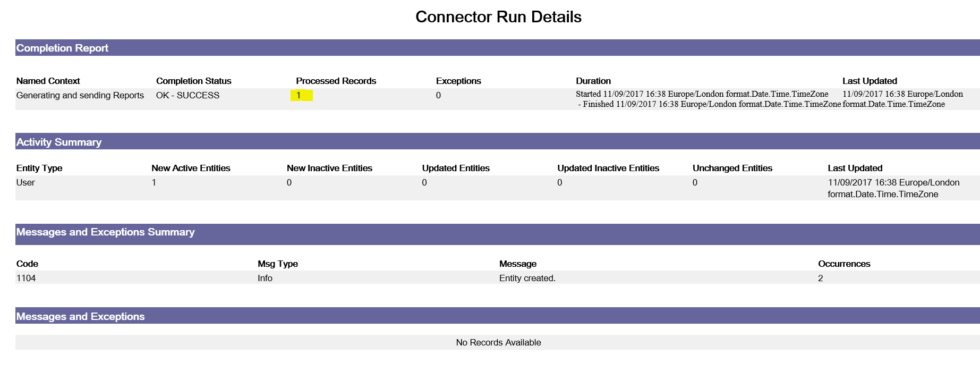The height and width of the screenshot is (371, 980).
Task: Click the 'Entity created.' message cell
Action: coord(527,278)
